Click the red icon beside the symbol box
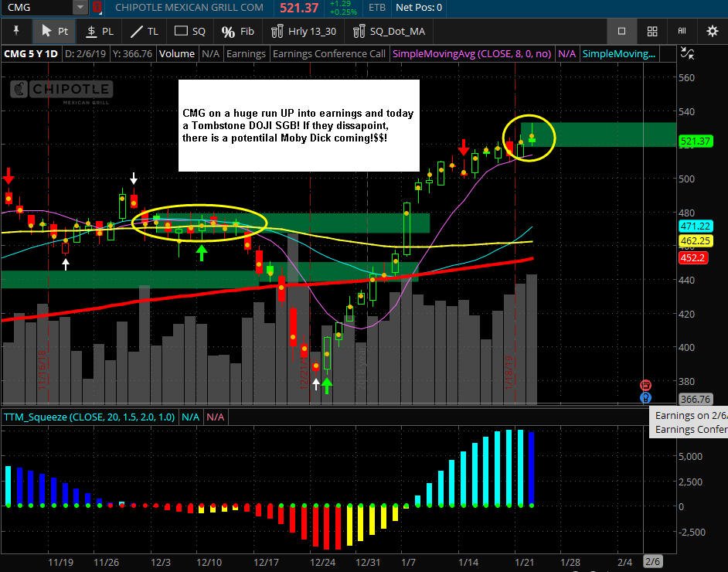This screenshot has width=728, height=572. pos(97,8)
